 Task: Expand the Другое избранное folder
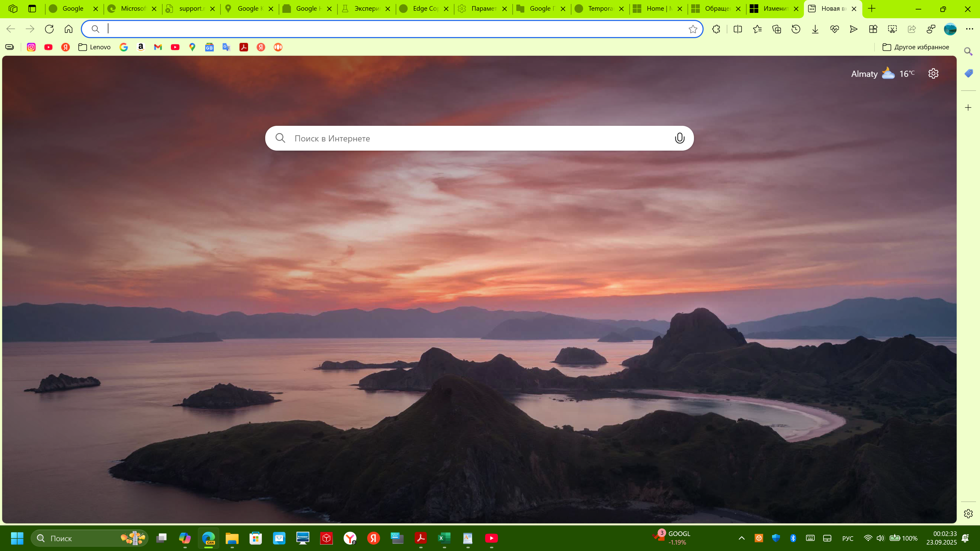point(916,47)
